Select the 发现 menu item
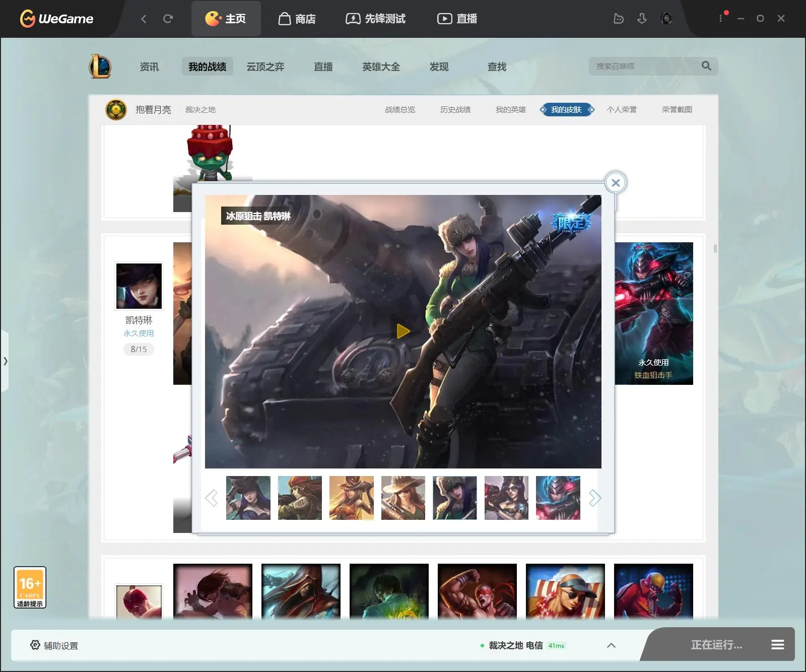This screenshot has height=672, width=806. 439,66
